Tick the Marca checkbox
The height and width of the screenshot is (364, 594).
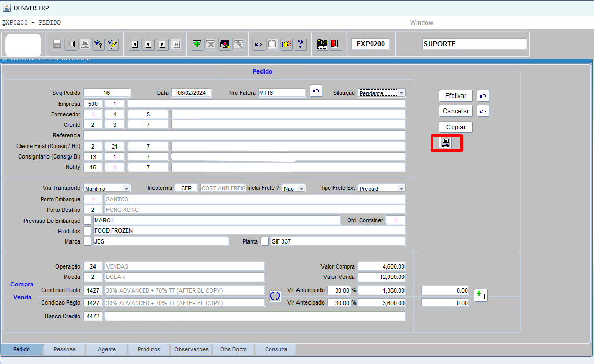88,241
